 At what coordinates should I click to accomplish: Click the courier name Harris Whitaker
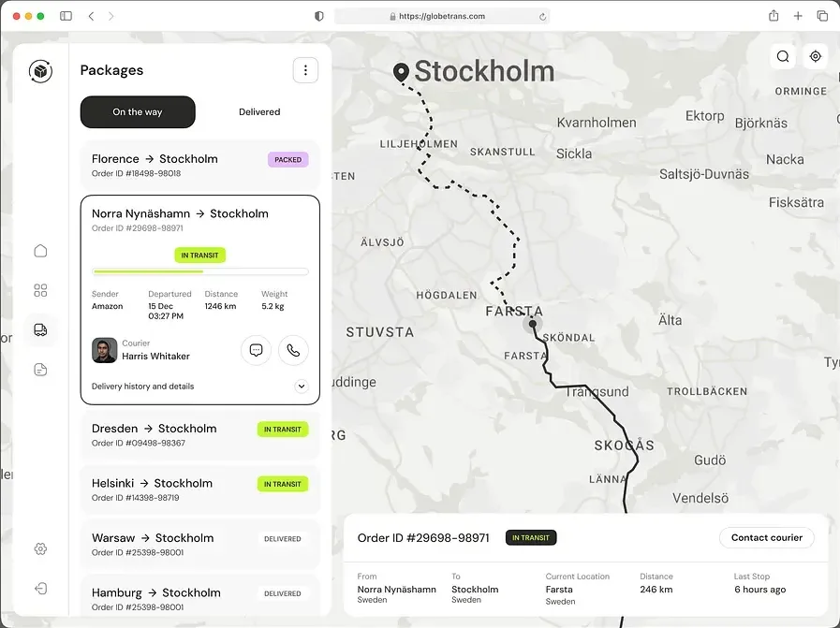tap(155, 356)
